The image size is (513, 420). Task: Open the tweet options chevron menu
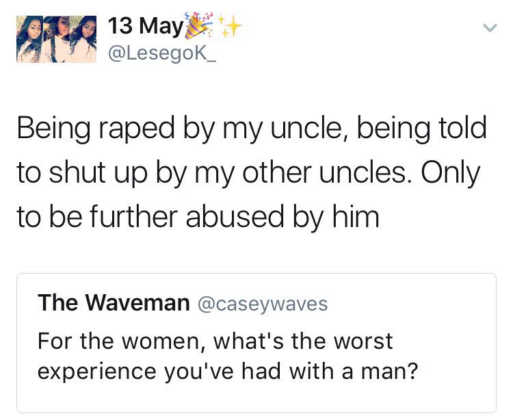click(490, 28)
